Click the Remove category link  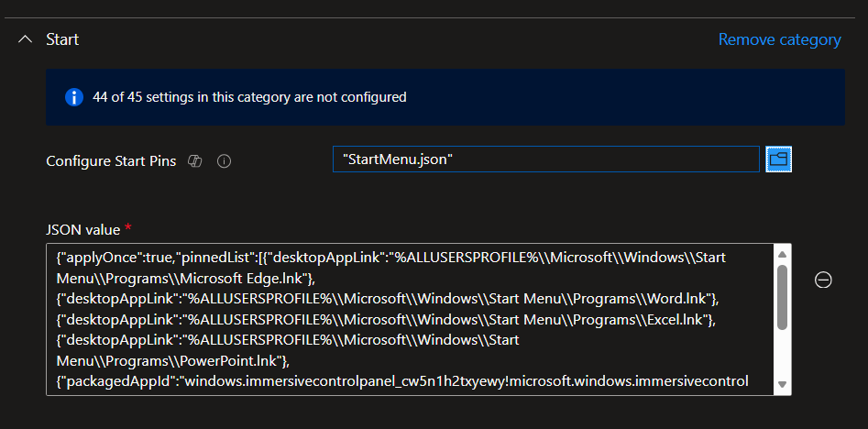click(x=779, y=39)
